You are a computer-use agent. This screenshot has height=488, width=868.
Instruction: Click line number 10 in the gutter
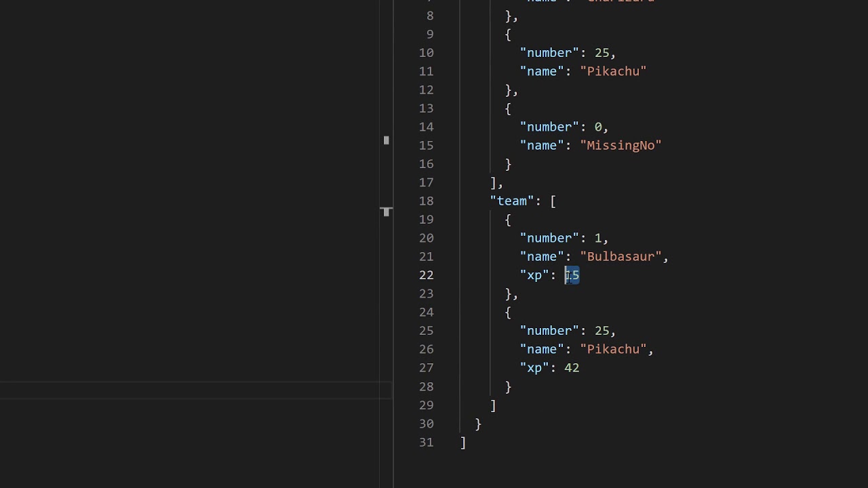[426, 53]
